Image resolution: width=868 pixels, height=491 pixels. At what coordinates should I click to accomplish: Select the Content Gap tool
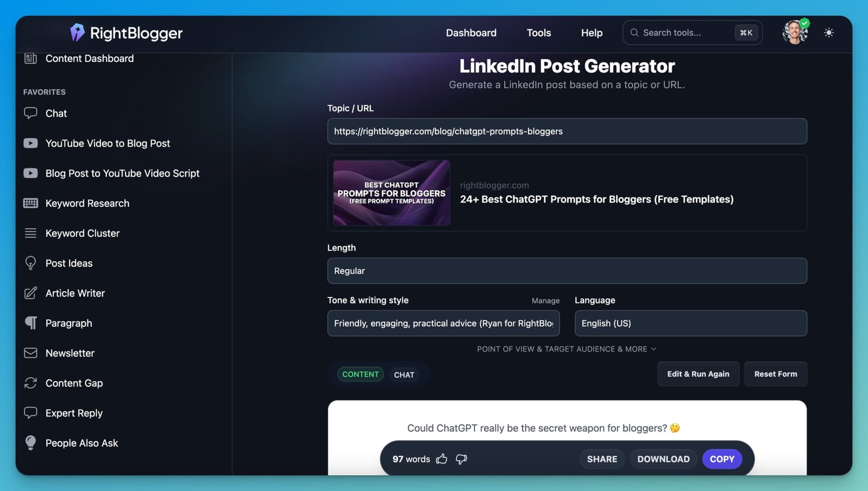coord(74,383)
